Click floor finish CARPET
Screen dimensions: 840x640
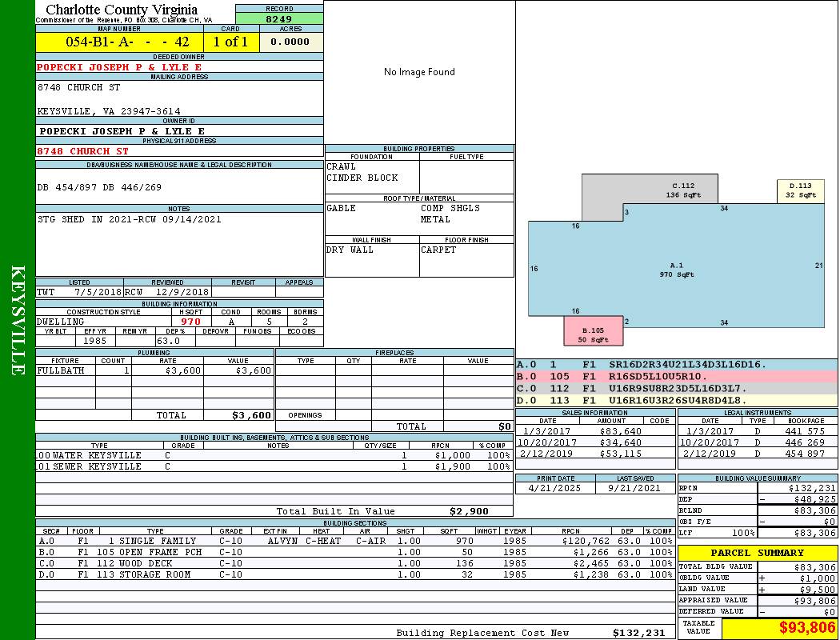(438, 250)
